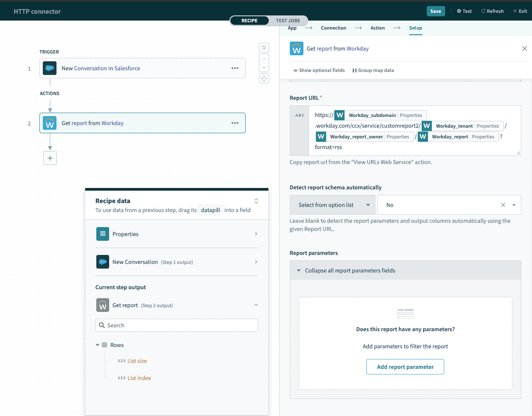Open the 'Select from option list' dropdown

333,205
